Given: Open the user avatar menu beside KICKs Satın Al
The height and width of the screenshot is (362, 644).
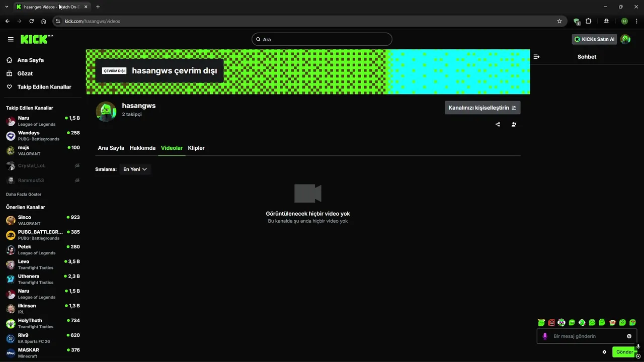Looking at the screenshot, I should click(x=625, y=39).
